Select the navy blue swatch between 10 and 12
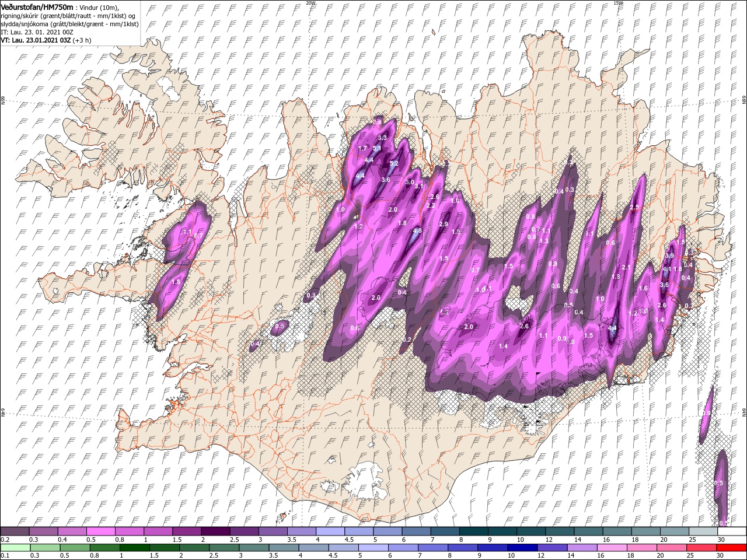This screenshot has width=747, height=560. pyautogui.click(x=522, y=548)
